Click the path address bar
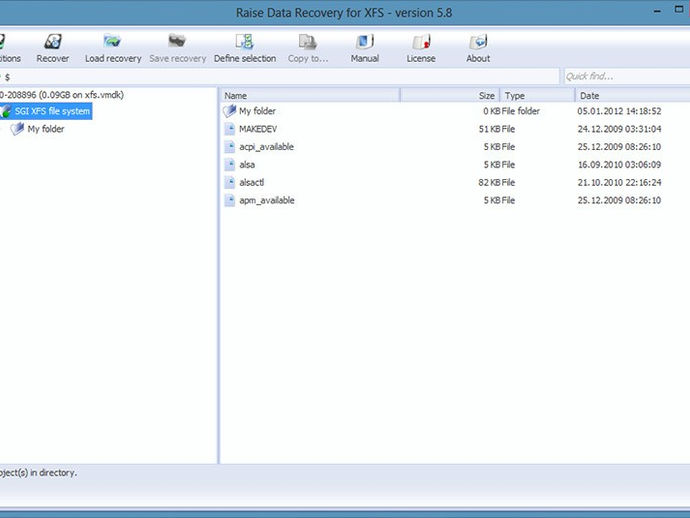 coord(279,77)
